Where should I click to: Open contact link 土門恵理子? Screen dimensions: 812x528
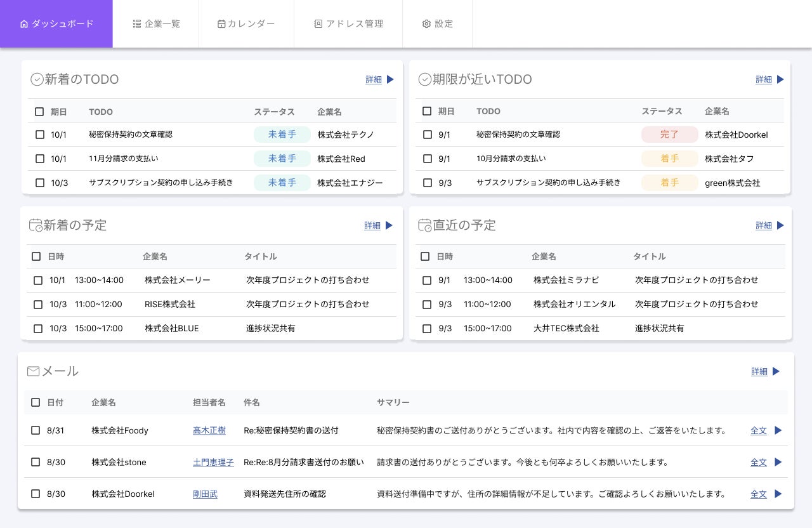(213, 462)
